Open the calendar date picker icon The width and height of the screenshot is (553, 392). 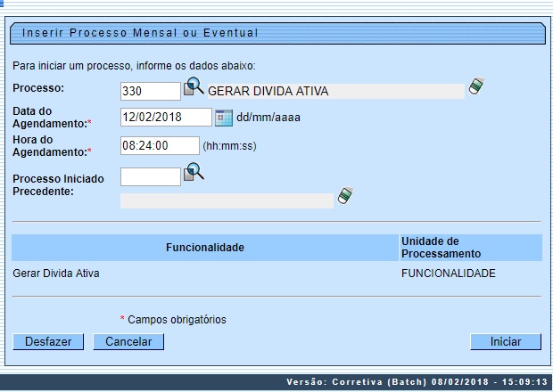pyautogui.click(x=224, y=118)
